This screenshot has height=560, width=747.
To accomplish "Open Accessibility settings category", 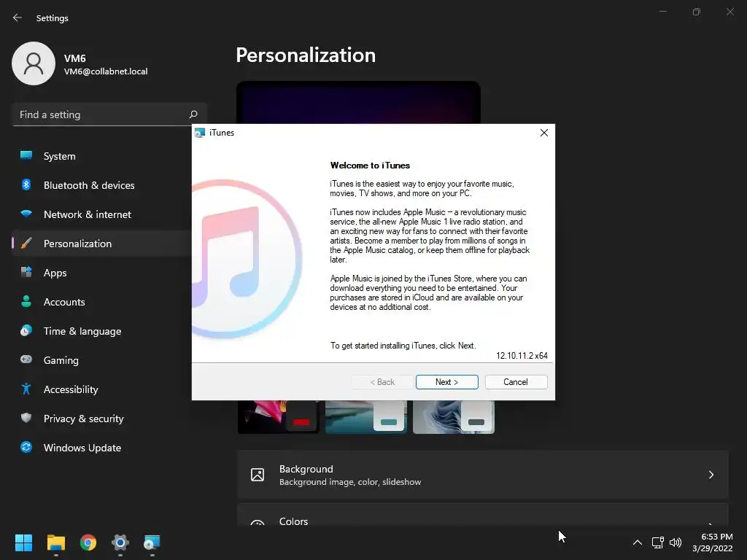I will (x=102, y=389).
